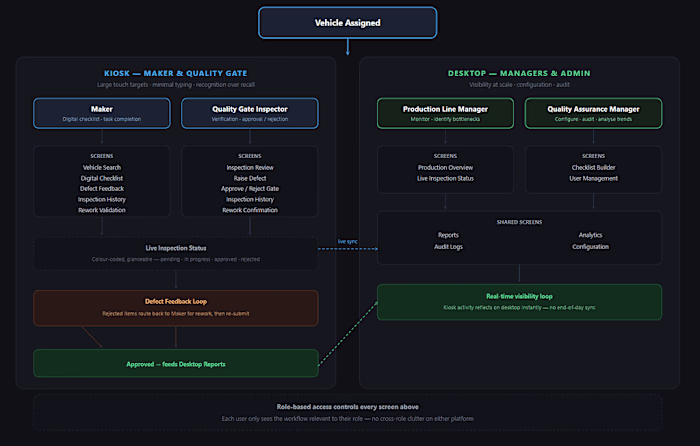700x446 pixels.
Task: Click Each user only sees workflow text
Action: click(347, 419)
